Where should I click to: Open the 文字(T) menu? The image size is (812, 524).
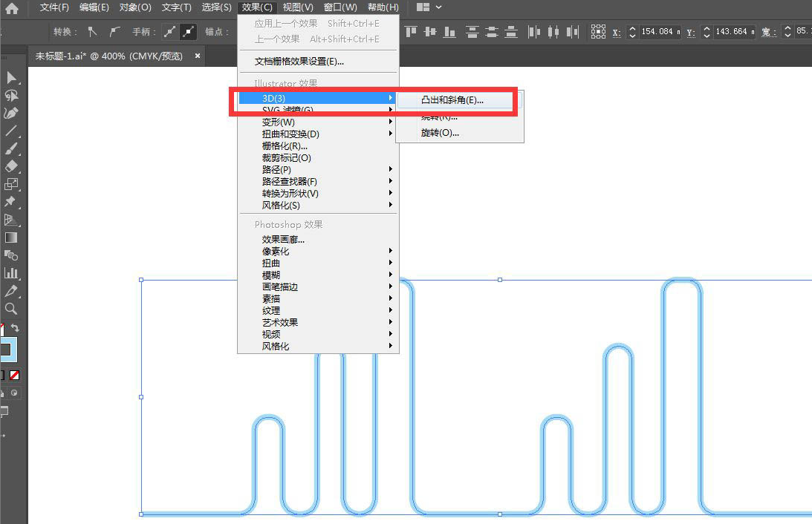pyautogui.click(x=177, y=7)
